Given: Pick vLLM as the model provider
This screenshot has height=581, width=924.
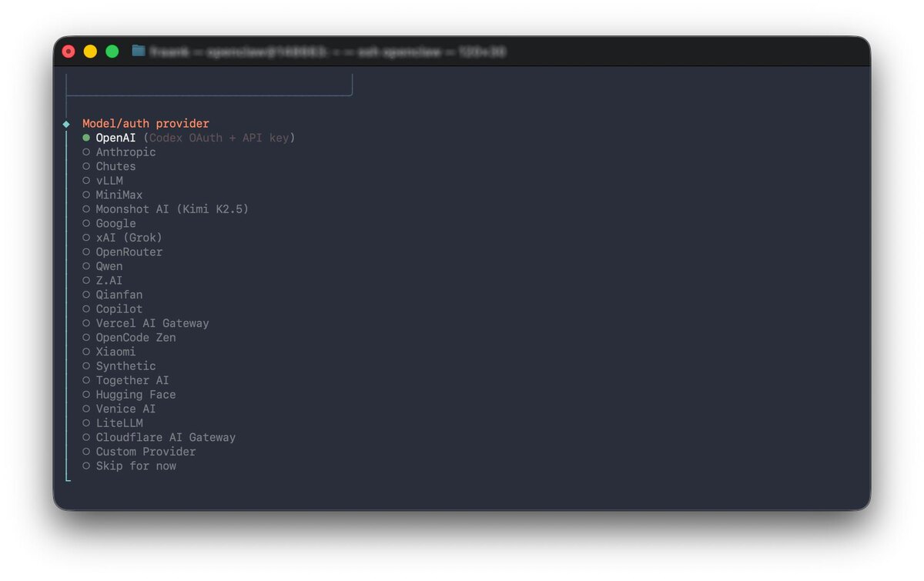Looking at the screenshot, I should coord(103,181).
